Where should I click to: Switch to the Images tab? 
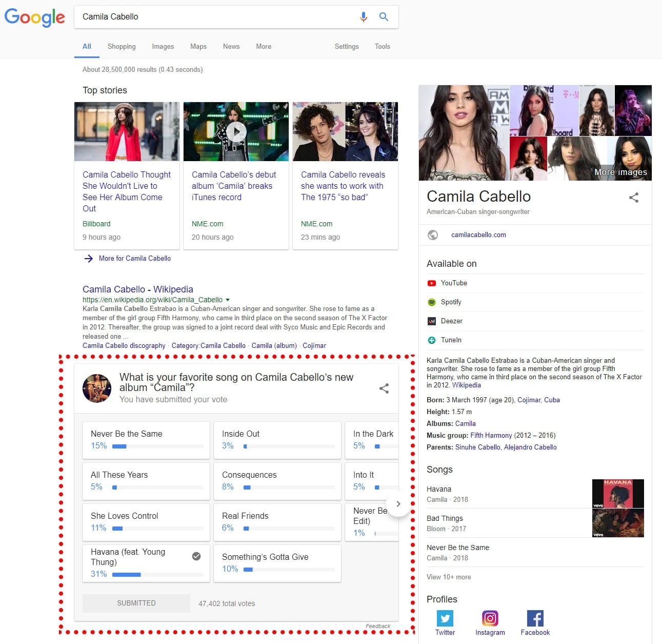[163, 46]
